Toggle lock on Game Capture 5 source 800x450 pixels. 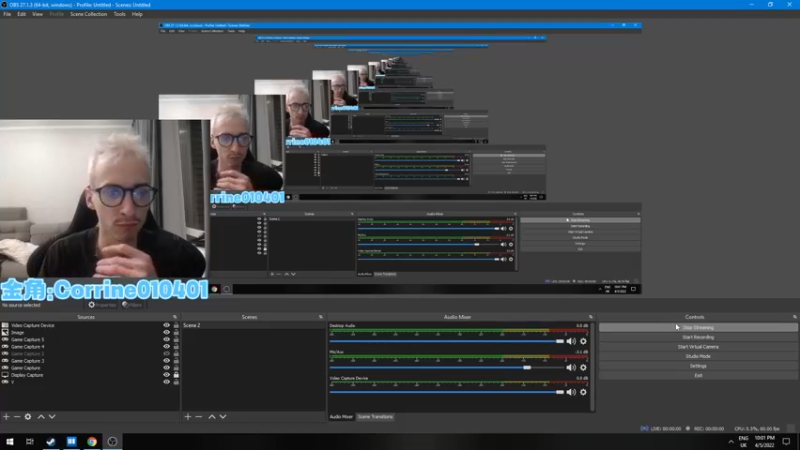(176, 339)
